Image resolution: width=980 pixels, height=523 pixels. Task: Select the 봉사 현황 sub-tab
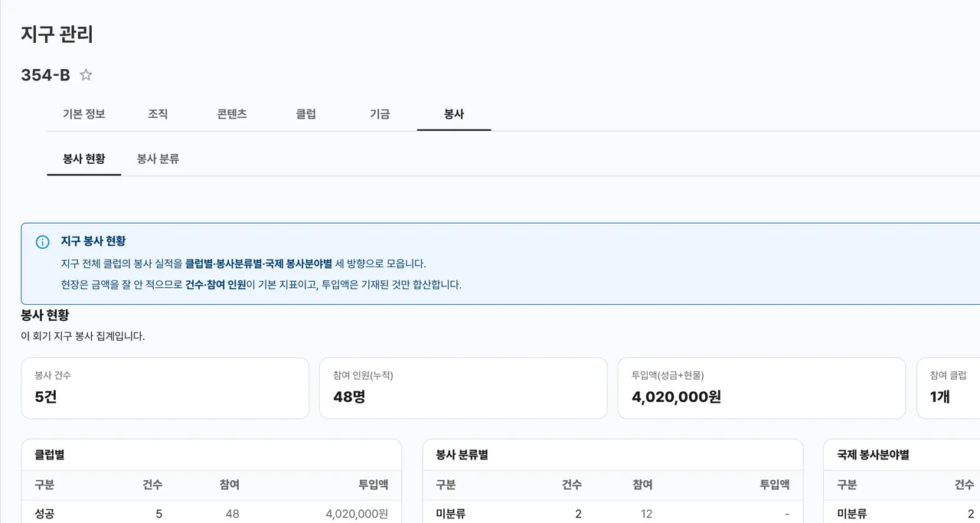[84, 159]
